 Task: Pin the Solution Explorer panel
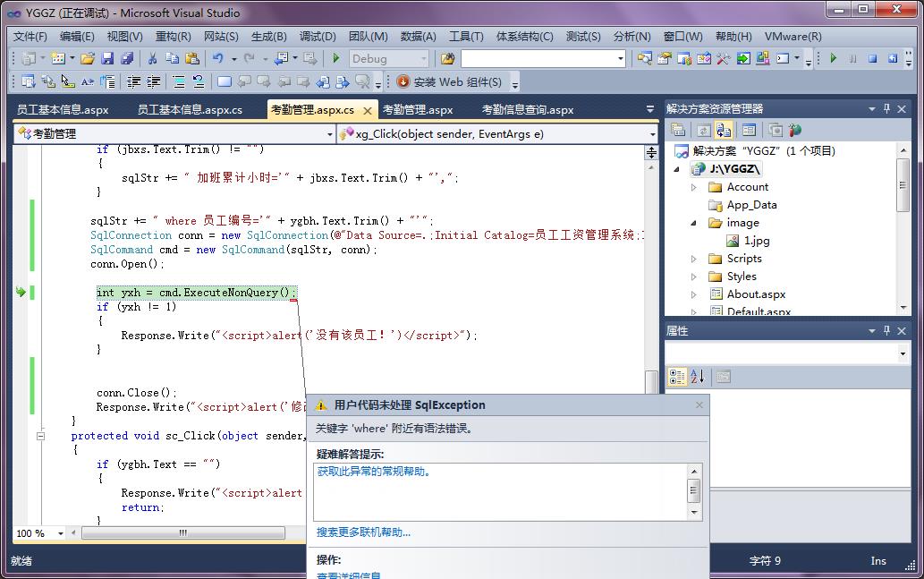(x=886, y=108)
